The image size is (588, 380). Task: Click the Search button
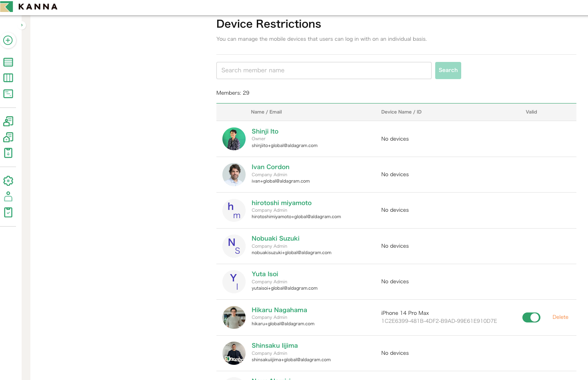coord(448,70)
